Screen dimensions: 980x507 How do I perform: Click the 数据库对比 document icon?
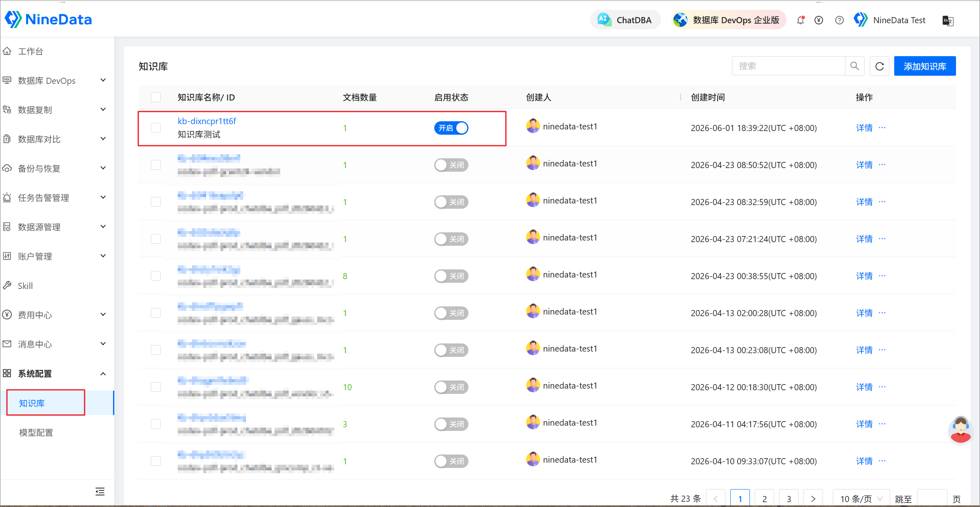point(7,139)
